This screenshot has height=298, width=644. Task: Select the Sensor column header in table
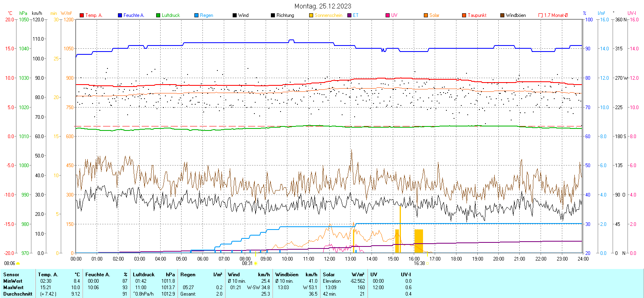(11, 275)
